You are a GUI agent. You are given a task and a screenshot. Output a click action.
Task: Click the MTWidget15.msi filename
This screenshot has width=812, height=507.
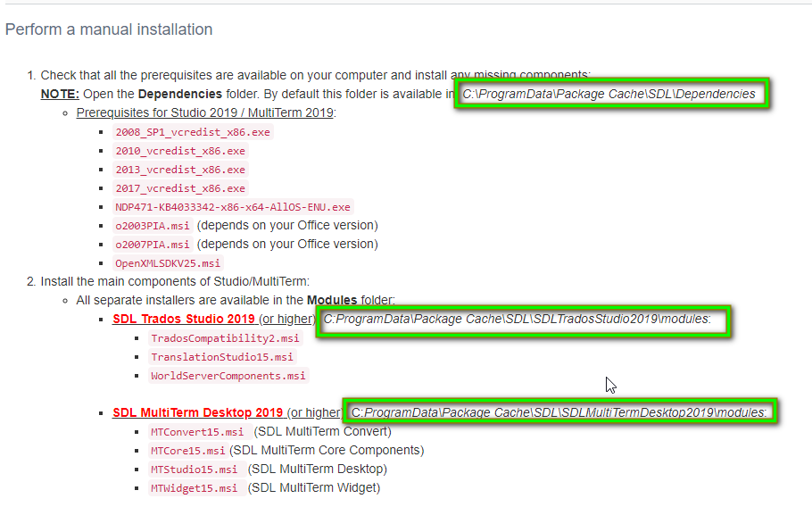click(194, 488)
